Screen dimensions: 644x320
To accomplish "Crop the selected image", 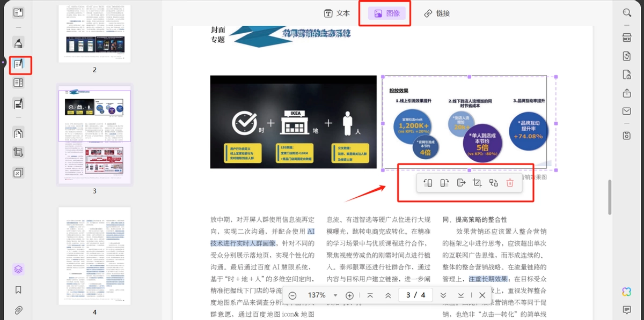I will (x=477, y=183).
